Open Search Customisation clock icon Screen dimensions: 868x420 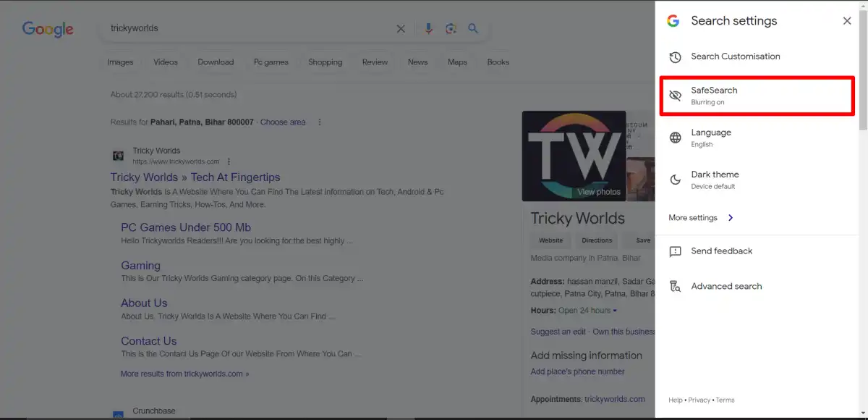pos(675,56)
